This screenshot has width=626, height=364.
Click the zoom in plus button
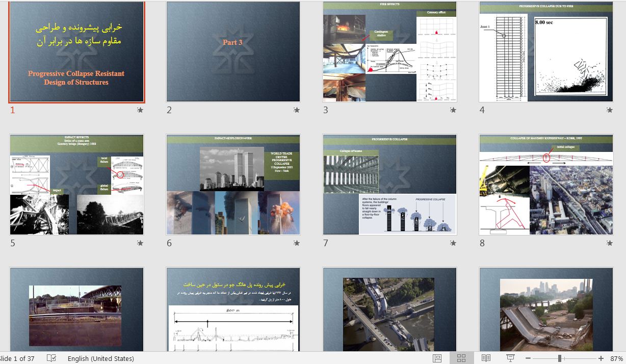coord(601,358)
